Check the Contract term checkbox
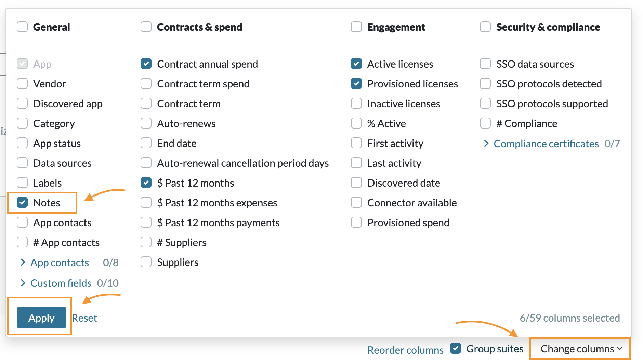Image resolution: width=643 pixels, height=364 pixels. point(146,103)
